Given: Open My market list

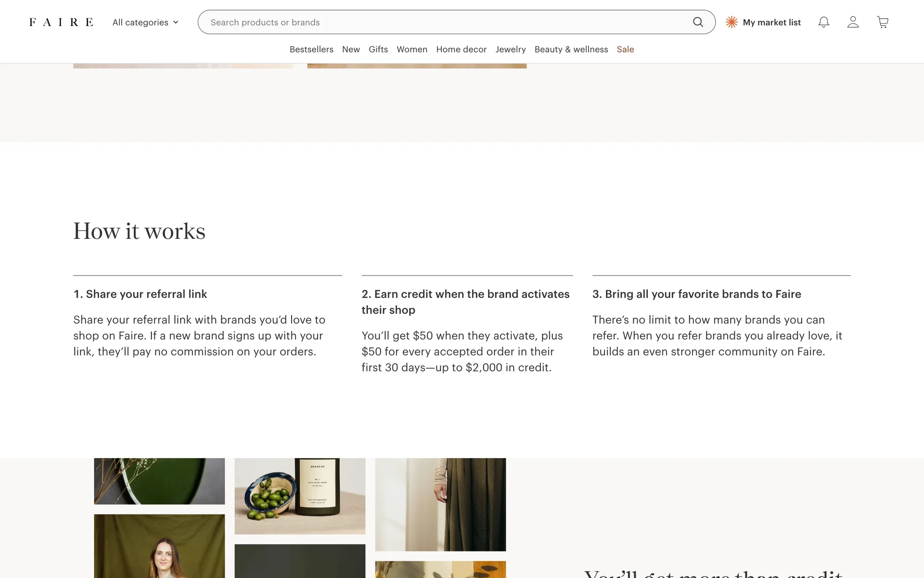Looking at the screenshot, I should click(x=771, y=22).
